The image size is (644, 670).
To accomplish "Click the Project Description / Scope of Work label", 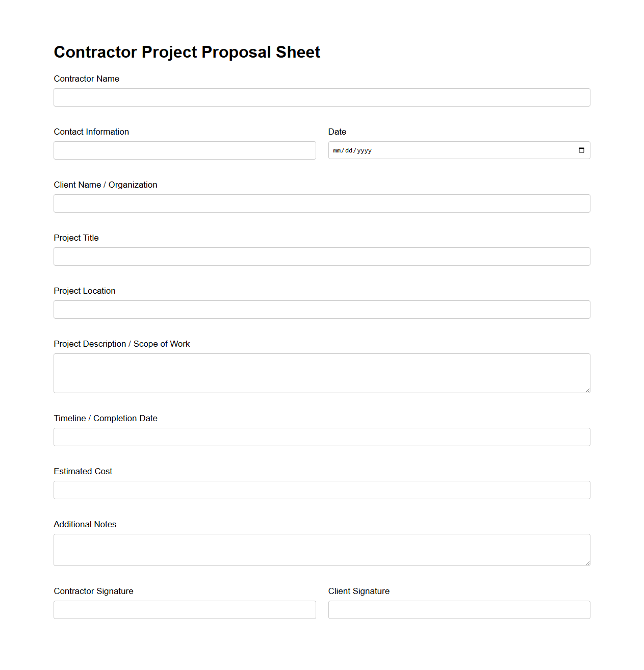I will click(x=121, y=344).
